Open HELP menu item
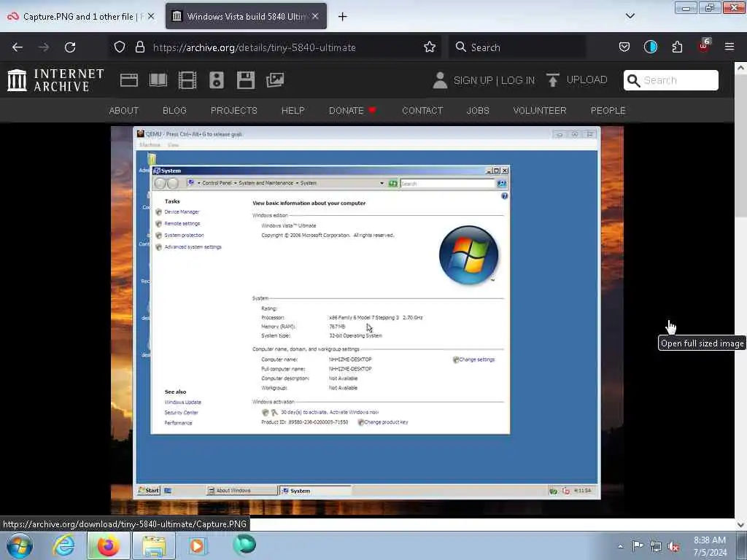This screenshot has height=560, width=747. (x=293, y=111)
